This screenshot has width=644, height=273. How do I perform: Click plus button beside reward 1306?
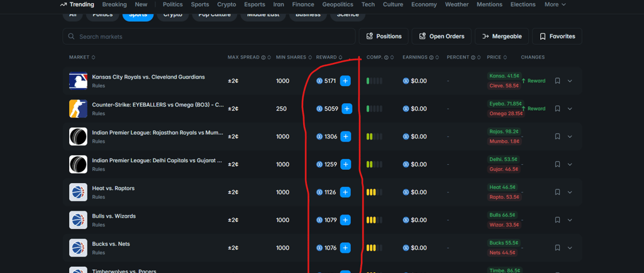346,136
